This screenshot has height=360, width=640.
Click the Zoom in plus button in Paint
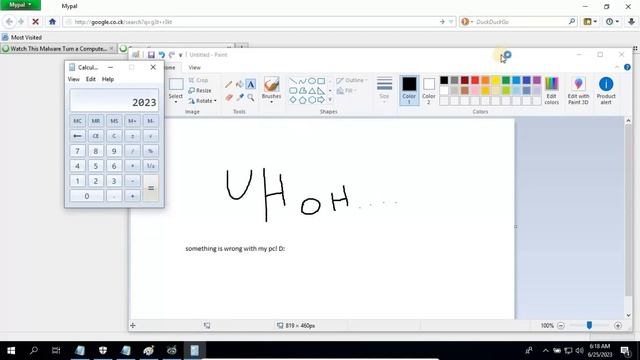pos(618,325)
